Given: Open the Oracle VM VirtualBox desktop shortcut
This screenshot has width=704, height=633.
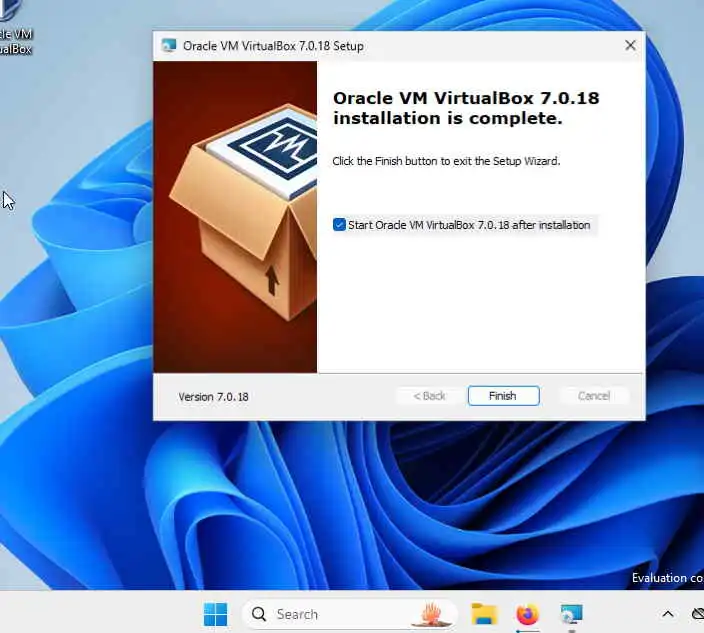Looking at the screenshot, I should pyautogui.click(x=15, y=28).
